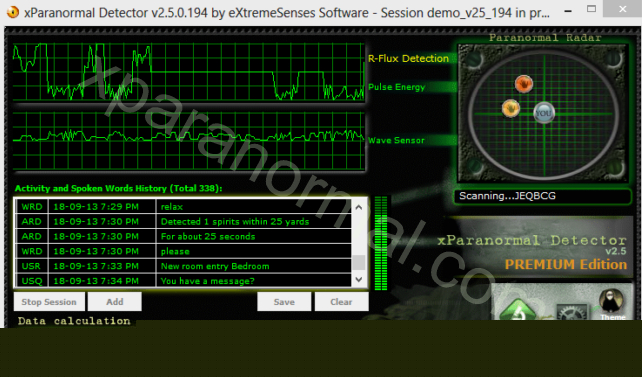Open the gear settings icon
The width and height of the screenshot is (642, 377).
coord(572,312)
